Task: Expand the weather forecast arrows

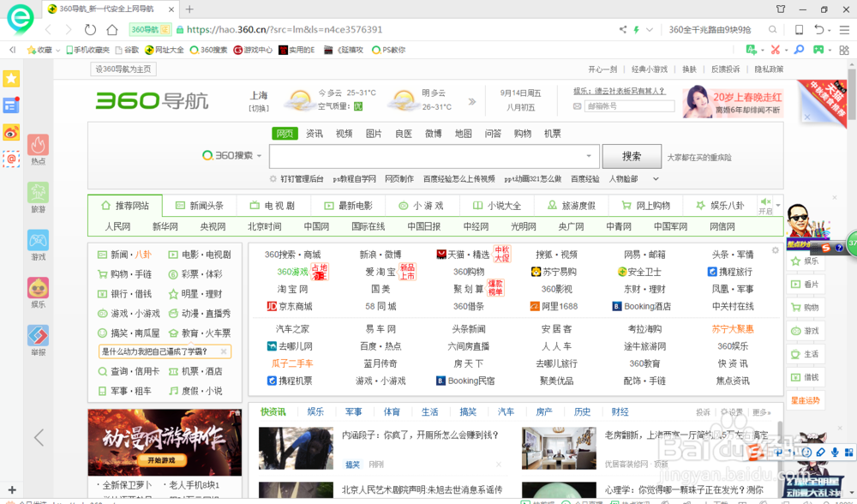Action: pyautogui.click(x=472, y=101)
